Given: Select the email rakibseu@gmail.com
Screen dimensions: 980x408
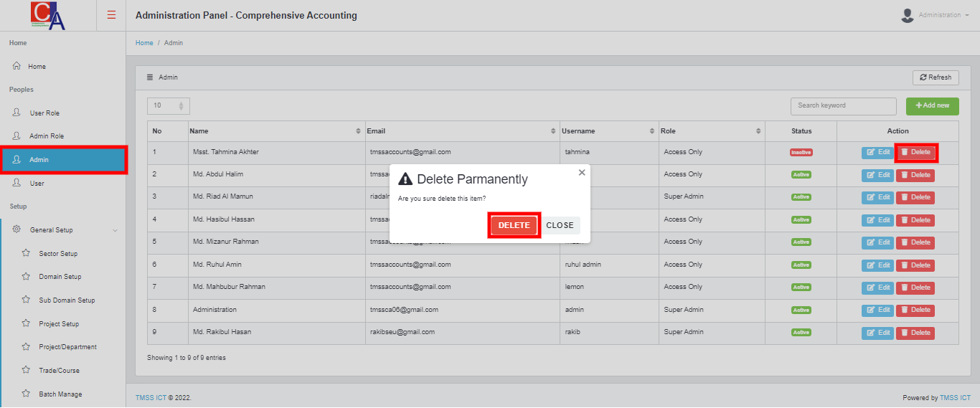Looking at the screenshot, I should pyautogui.click(x=402, y=332).
